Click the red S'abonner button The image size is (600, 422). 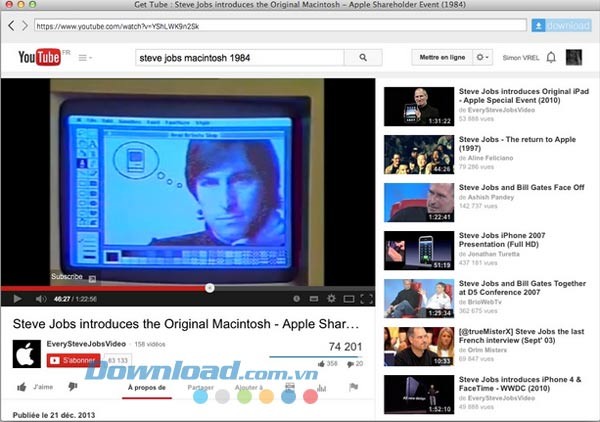click(73, 360)
